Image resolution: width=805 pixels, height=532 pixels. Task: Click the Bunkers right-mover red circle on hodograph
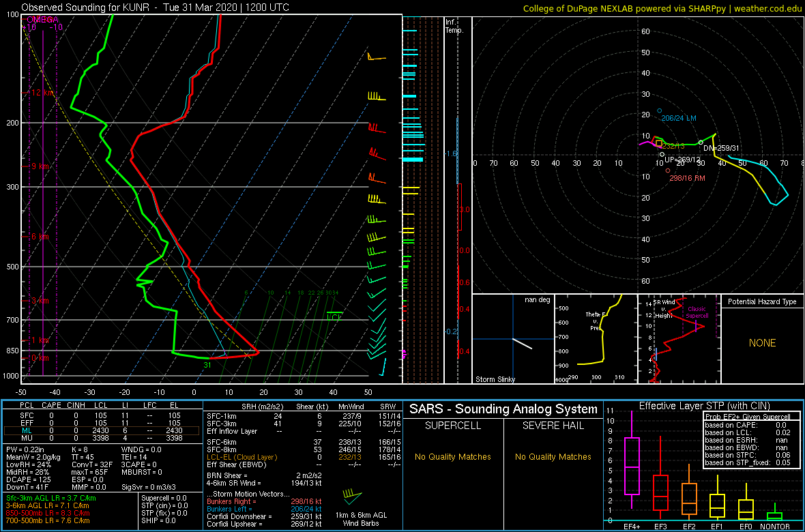point(668,171)
